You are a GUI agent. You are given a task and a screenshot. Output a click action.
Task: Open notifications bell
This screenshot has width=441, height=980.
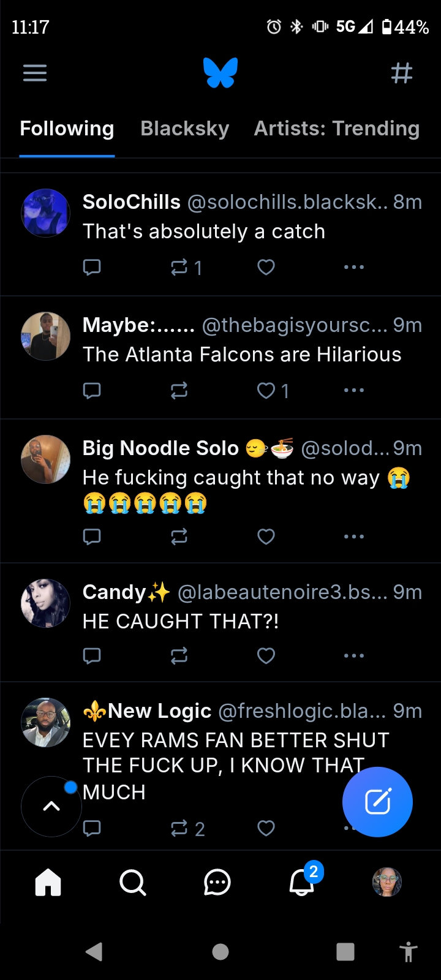pos(302,883)
